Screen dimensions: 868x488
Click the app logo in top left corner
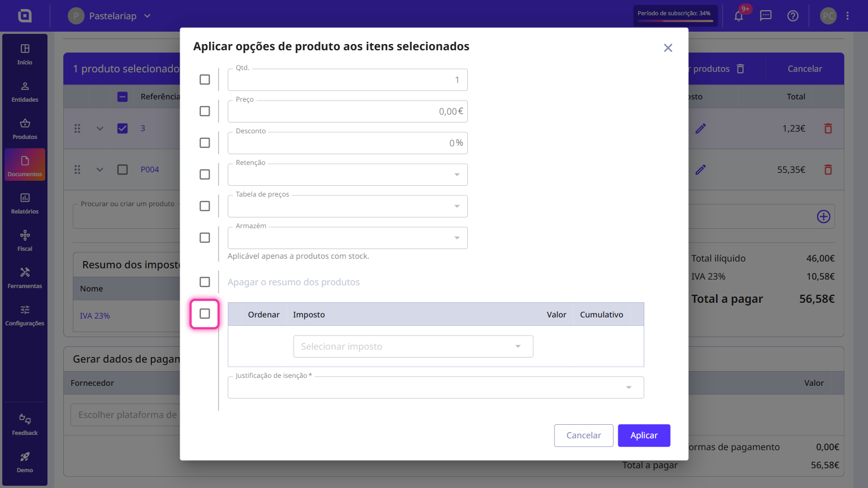25,16
